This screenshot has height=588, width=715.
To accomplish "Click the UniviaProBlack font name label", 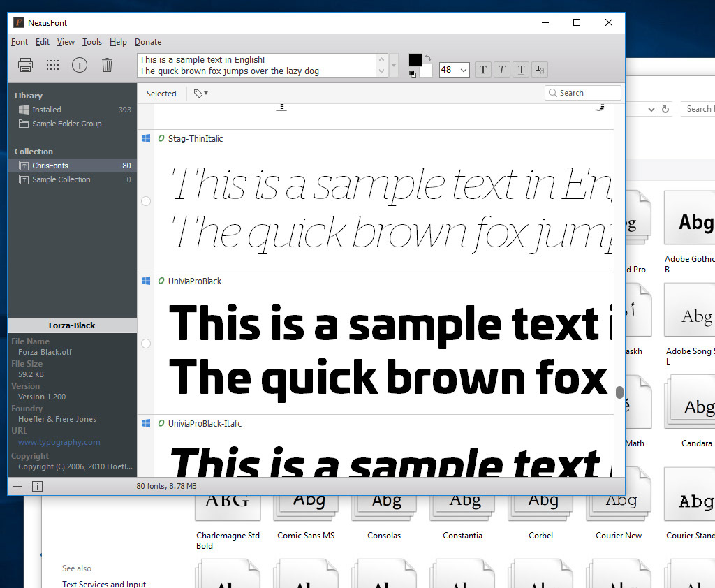I will (195, 281).
